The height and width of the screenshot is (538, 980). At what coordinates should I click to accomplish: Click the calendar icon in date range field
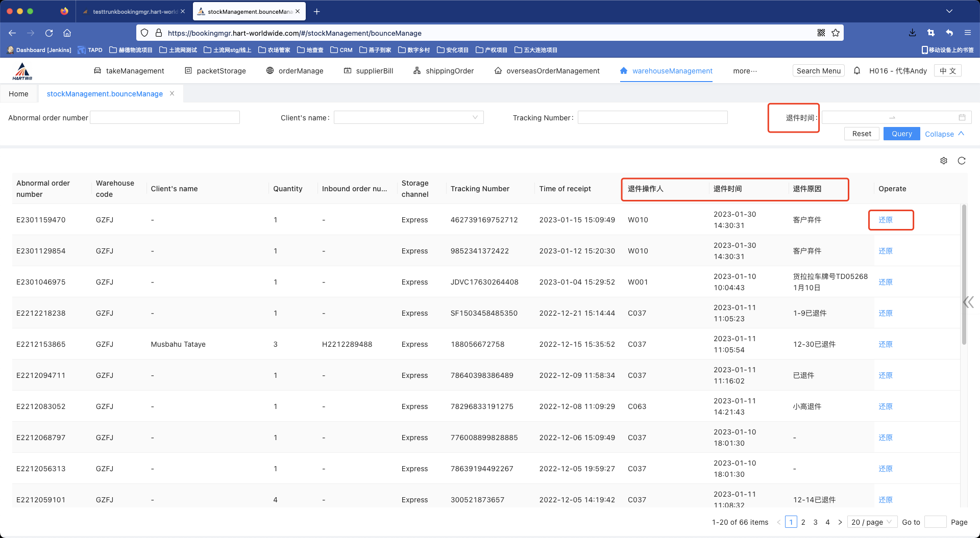(962, 118)
